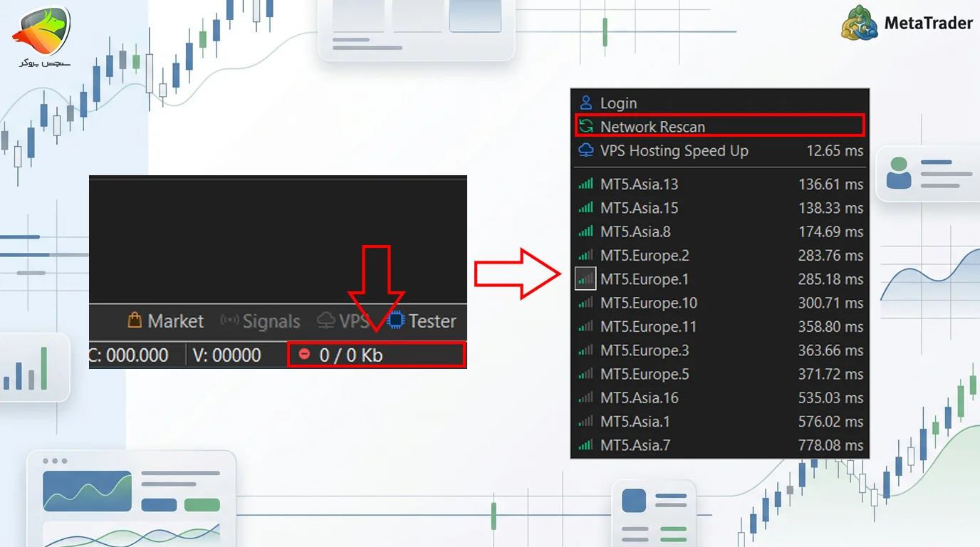
Task: Click the Signals broadcast icon
Action: pyautogui.click(x=229, y=321)
